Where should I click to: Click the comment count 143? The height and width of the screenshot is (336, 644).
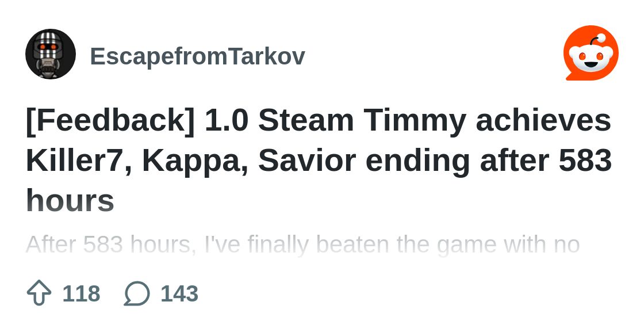click(179, 293)
